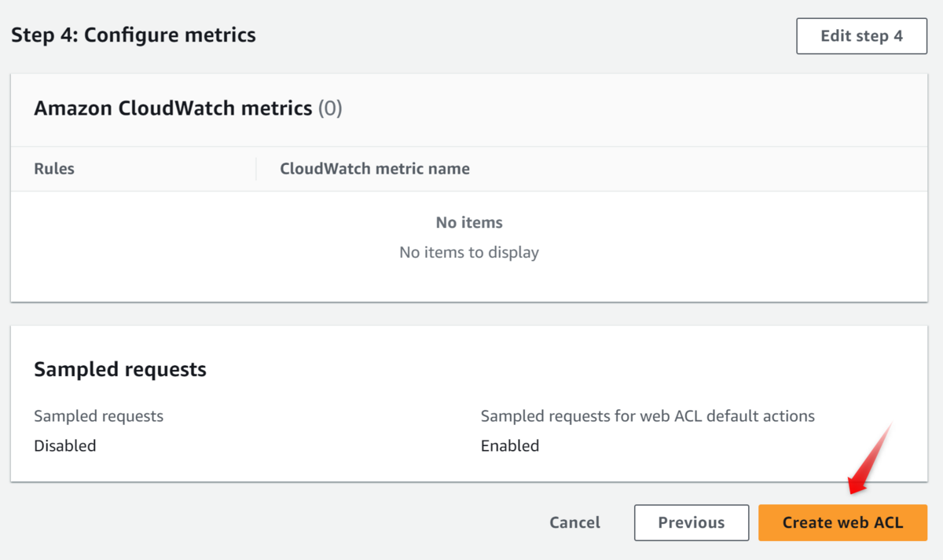Click the No items to display text
This screenshot has height=560, width=943.
pyautogui.click(x=469, y=252)
